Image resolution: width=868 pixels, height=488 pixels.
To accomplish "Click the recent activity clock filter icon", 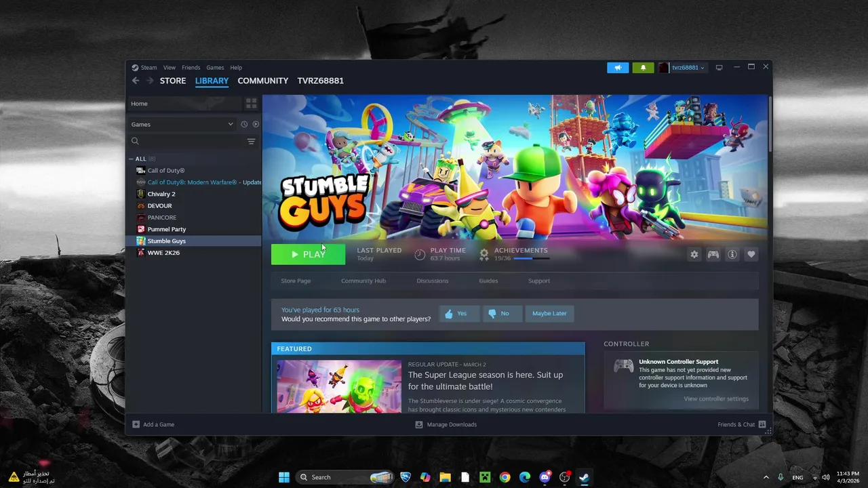I will 244,124.
